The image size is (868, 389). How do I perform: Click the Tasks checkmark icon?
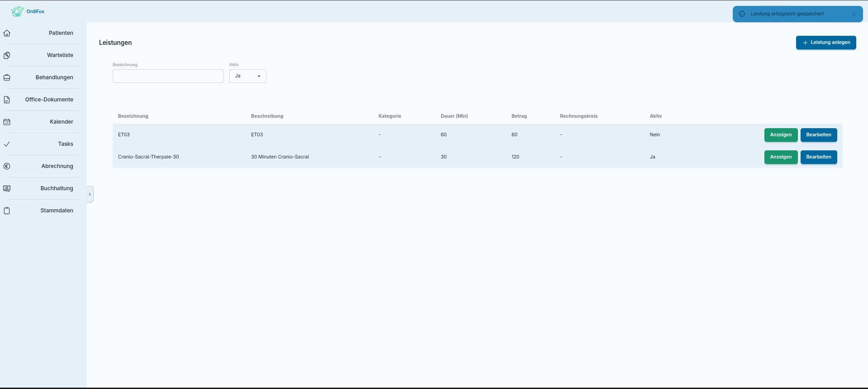tap(7, 144)
